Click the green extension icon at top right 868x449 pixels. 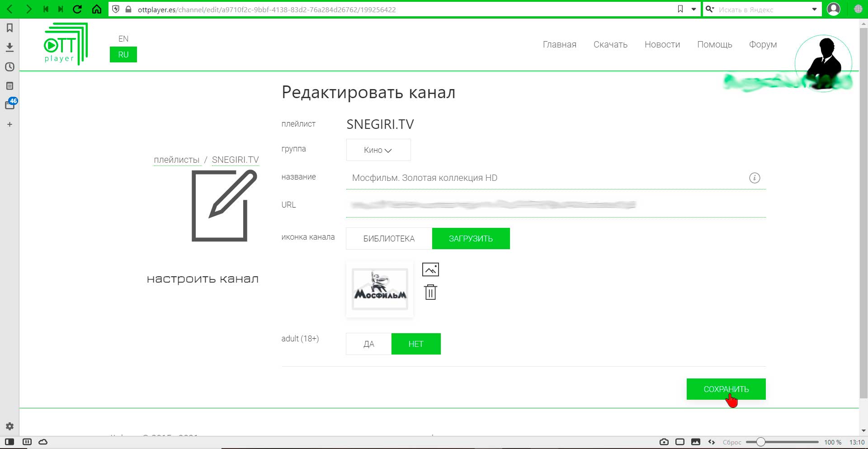858,9
